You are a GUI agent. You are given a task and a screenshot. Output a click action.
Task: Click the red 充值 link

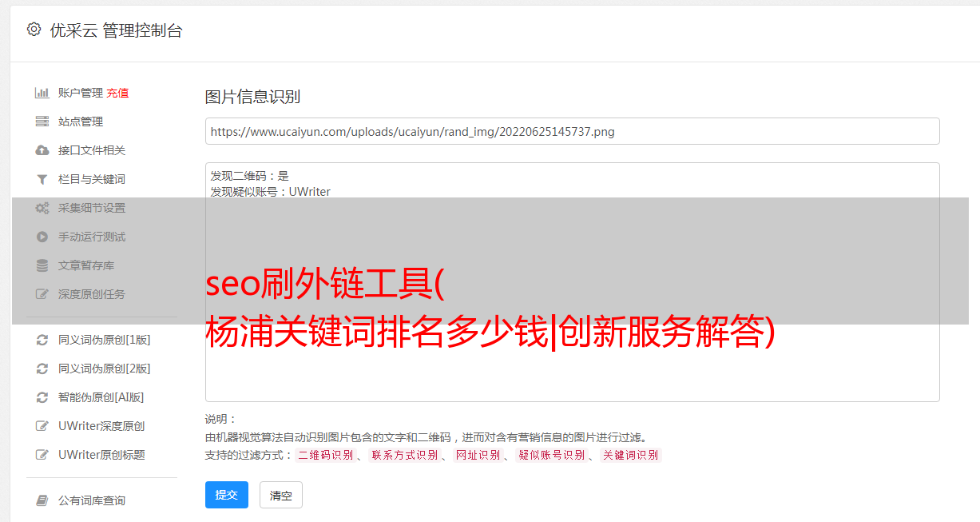pyautogui.click(x=117, y=93)
